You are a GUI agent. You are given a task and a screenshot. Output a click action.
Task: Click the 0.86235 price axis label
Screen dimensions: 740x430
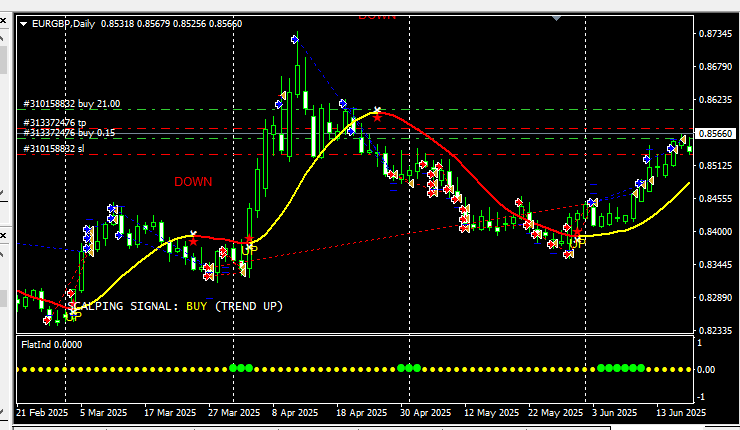click(x=713, y=100)
